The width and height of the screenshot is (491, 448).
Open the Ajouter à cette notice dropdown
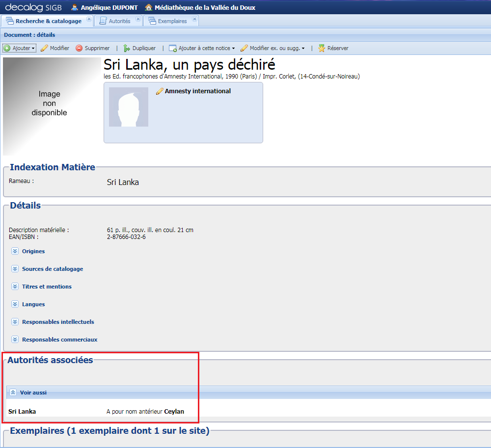click(x=233, y=49)
